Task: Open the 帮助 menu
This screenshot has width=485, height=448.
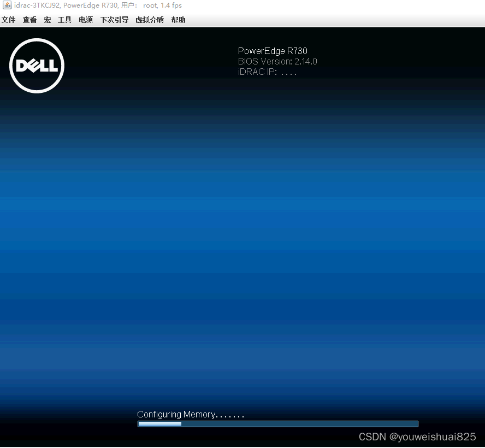Action: [178, 20]
